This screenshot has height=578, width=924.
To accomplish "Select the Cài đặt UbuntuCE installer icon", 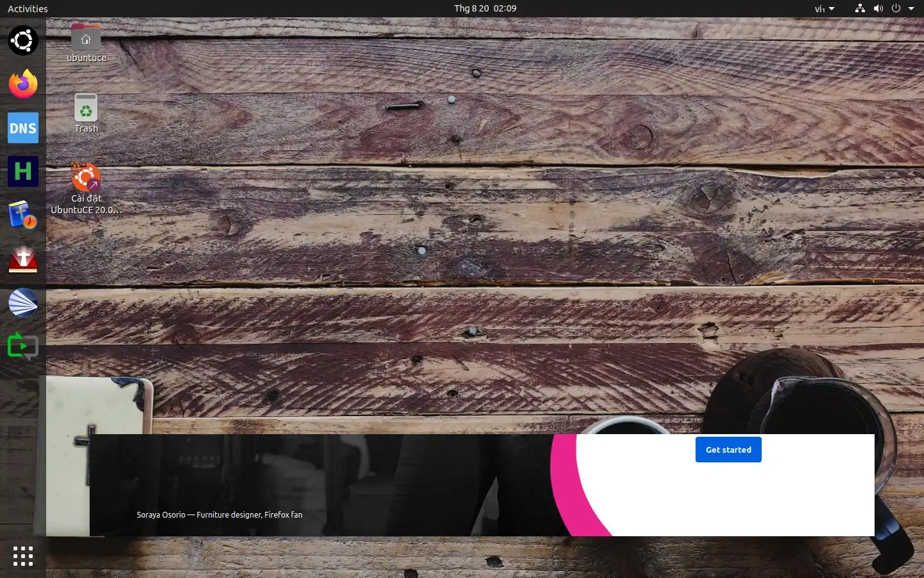I will point(86,189).
